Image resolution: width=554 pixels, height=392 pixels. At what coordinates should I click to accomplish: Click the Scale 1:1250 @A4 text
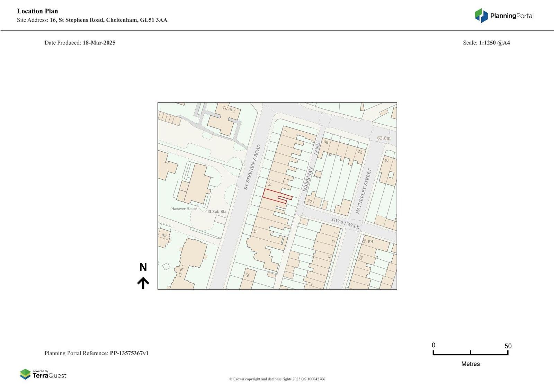click(x=486, y=43)
